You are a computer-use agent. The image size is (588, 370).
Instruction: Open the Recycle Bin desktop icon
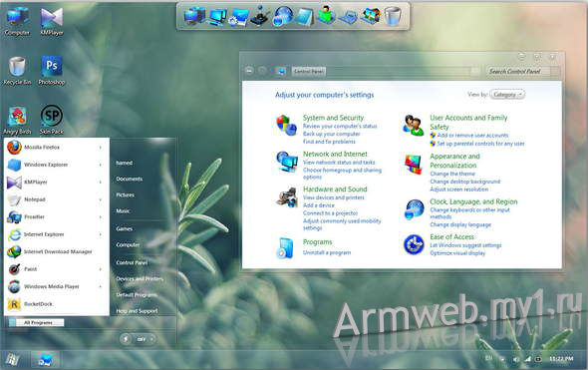(17, 71)
